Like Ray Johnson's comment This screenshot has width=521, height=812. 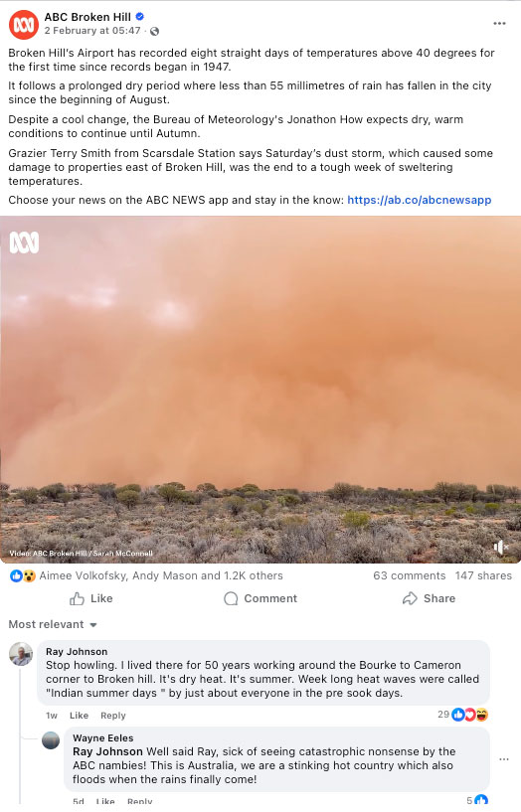pyautogui.click(x=79, y=716)
